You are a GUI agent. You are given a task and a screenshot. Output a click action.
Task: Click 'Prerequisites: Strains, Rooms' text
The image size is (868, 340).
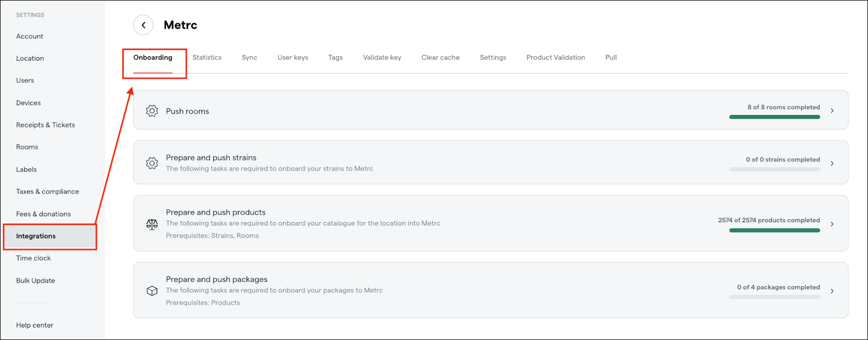(212, 236)
